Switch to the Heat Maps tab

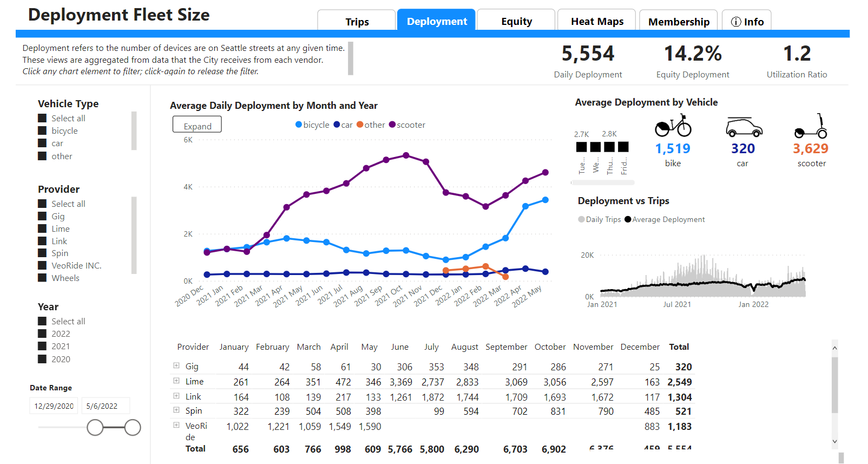tap(597, 22)
